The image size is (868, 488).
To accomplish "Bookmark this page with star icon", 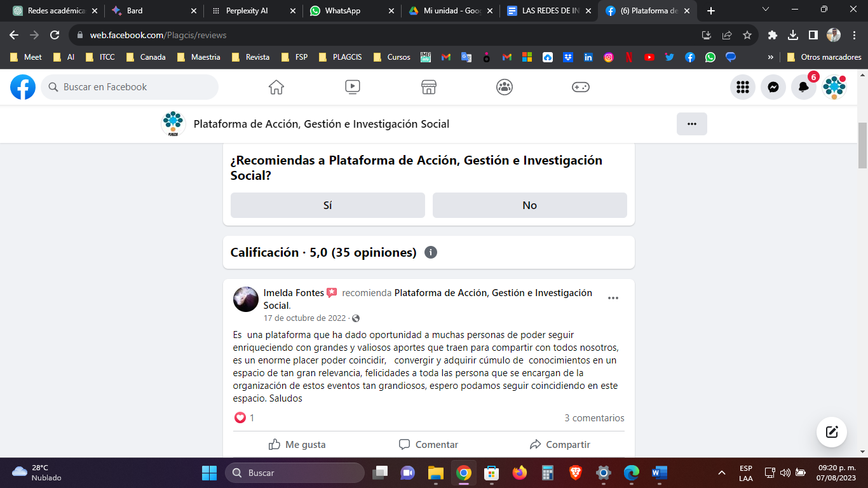I will coord(747,35).
